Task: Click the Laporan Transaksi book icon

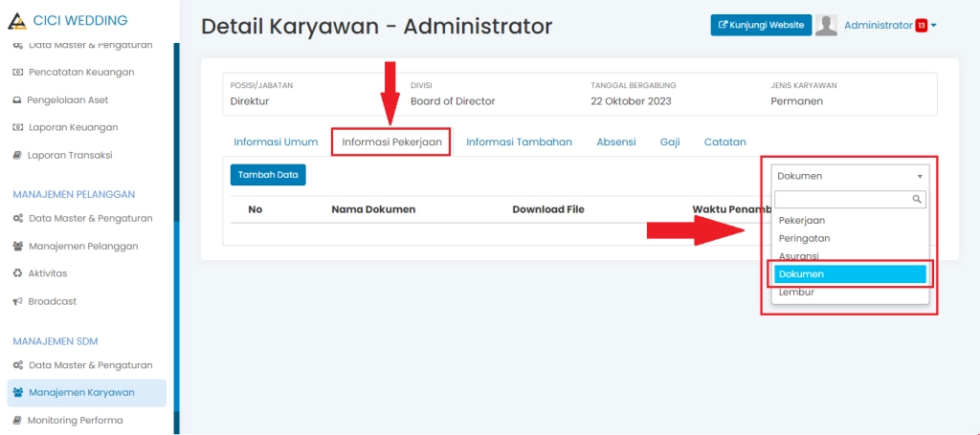Action: [17, 155]
